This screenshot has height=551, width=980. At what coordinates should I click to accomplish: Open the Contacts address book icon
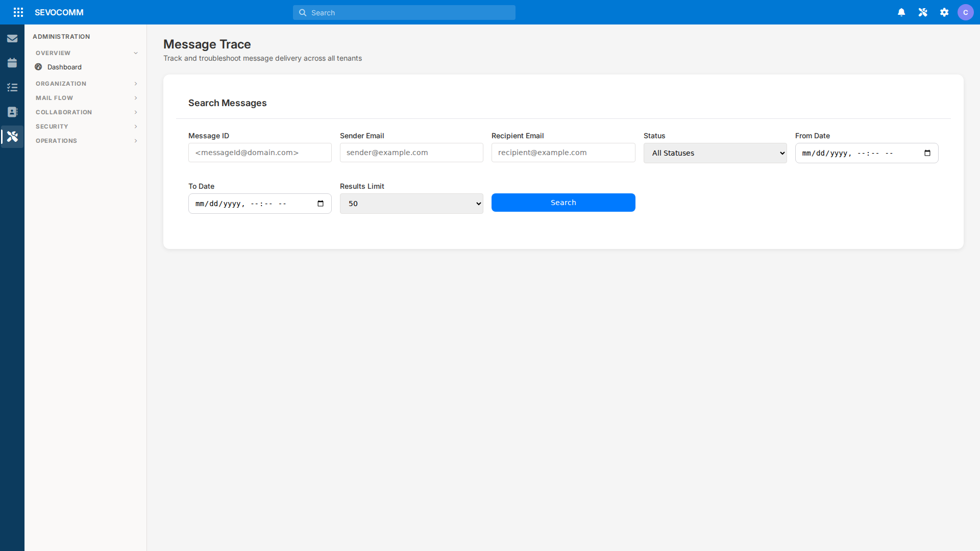(12, 112)
